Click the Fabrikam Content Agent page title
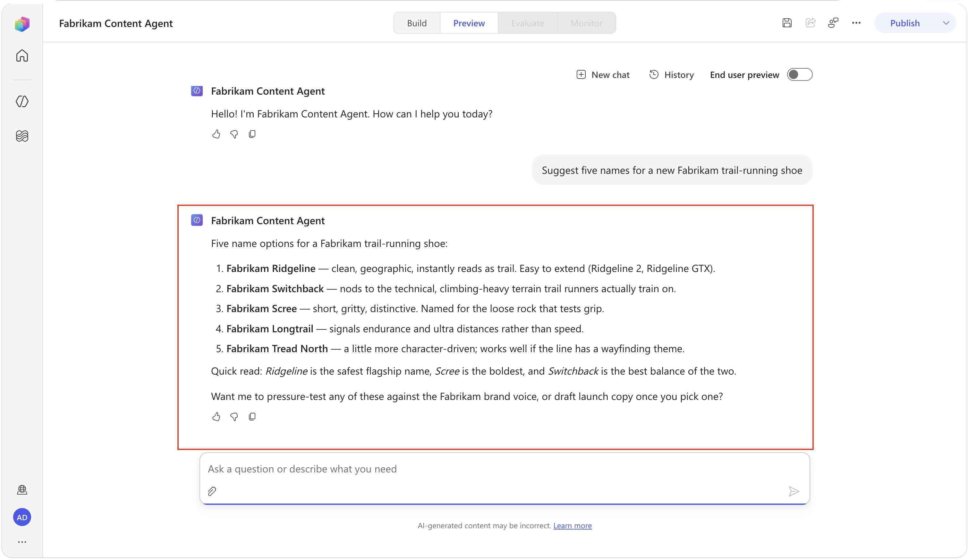The width and height of the screenshot is (968, 560). pos(115,23)
